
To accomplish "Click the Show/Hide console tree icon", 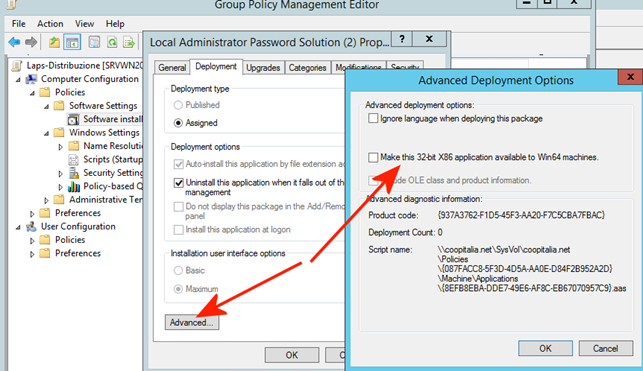I will coord(72,42).
